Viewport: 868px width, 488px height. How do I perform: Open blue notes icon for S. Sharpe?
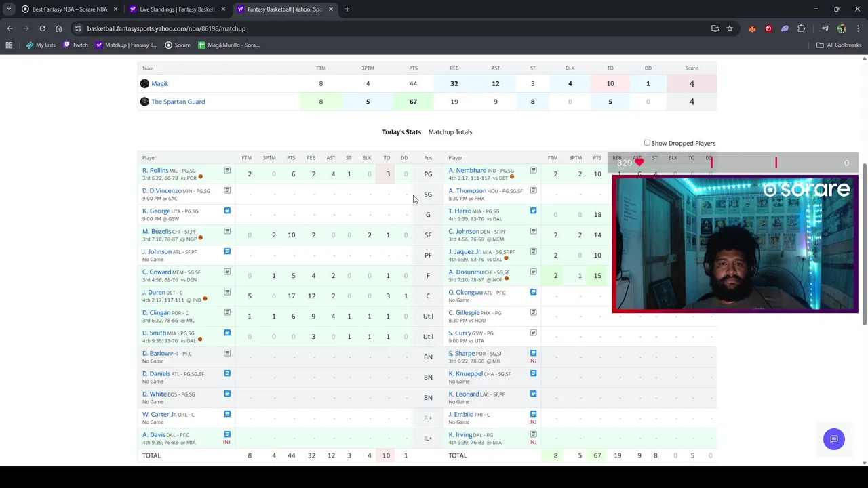coord(533,353)
